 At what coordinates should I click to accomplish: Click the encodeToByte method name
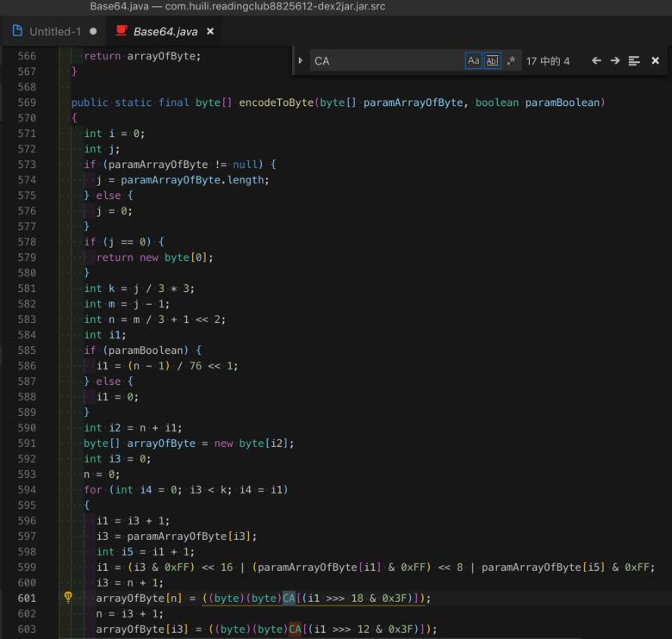pyautogui.click(x=277, y=102)
